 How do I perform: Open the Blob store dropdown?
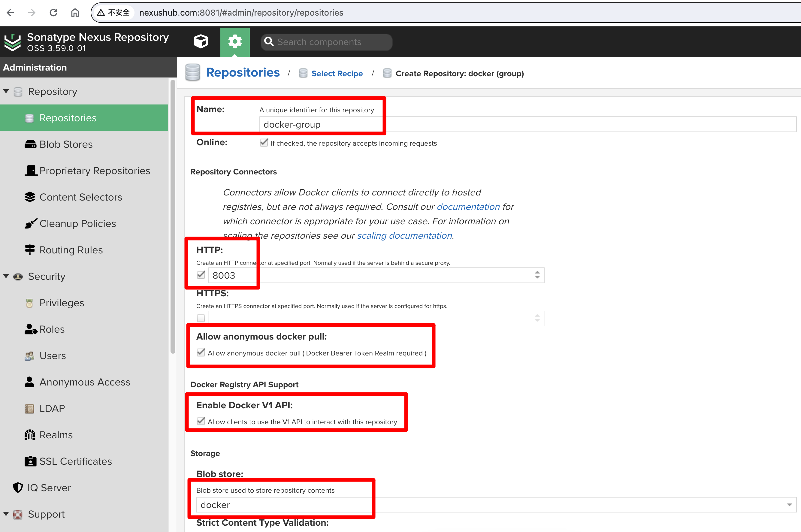point(789,505)
